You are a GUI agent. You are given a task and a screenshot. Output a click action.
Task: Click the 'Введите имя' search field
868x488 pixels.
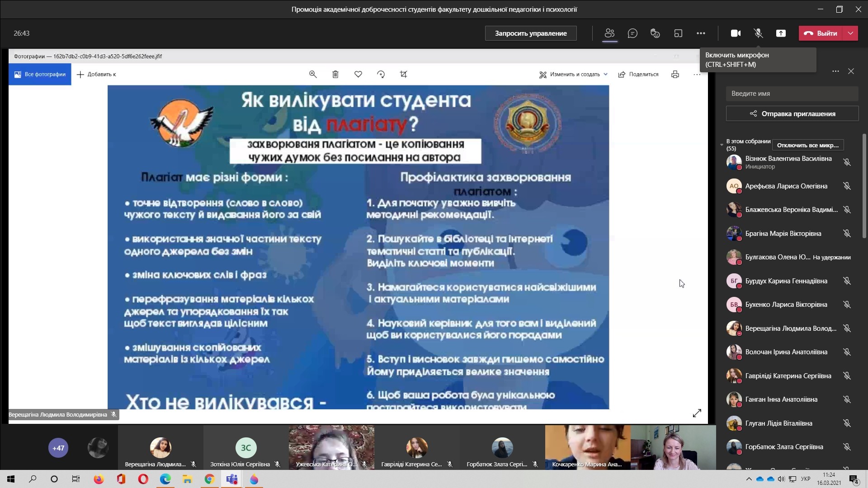(x=792, y=94)
